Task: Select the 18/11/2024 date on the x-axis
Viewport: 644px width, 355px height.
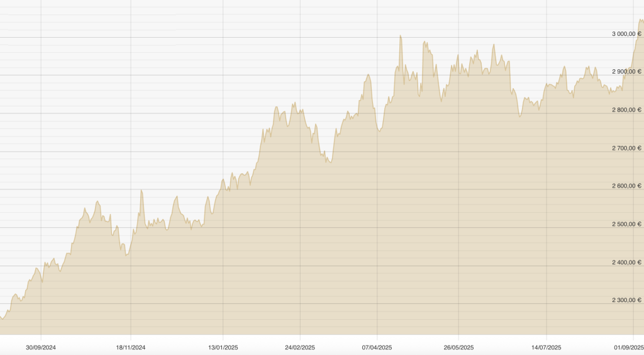Action: click(131, 347)
